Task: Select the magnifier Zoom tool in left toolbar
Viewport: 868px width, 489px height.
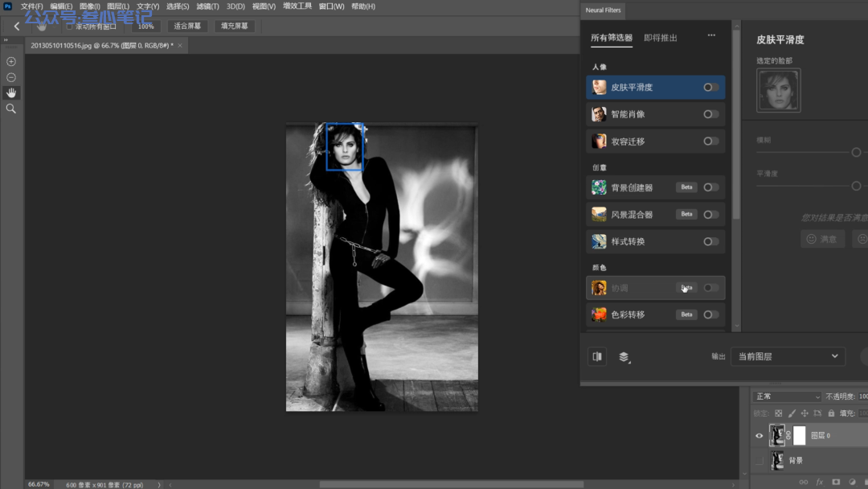Action: (x=11, y=109)
